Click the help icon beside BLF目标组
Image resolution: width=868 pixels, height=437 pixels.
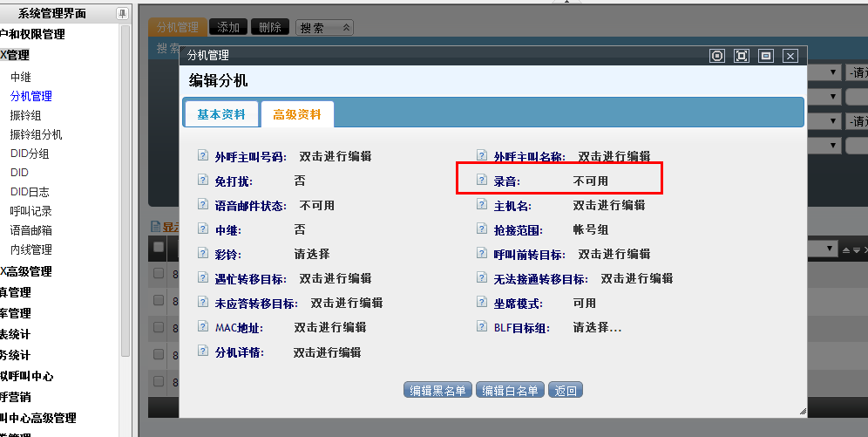point(482,328)
